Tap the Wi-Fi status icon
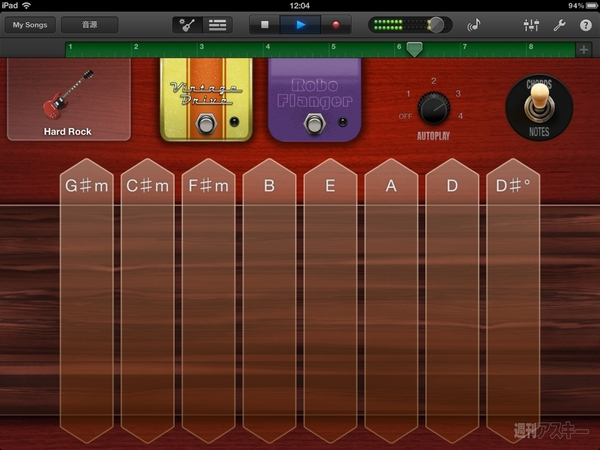 pyautogui.click(x=27, y=5)
